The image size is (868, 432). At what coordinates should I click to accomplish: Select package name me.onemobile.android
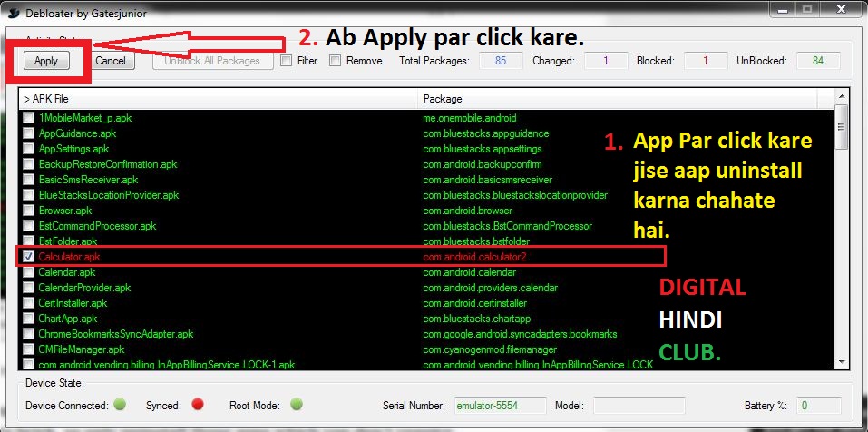coord(470,118)
